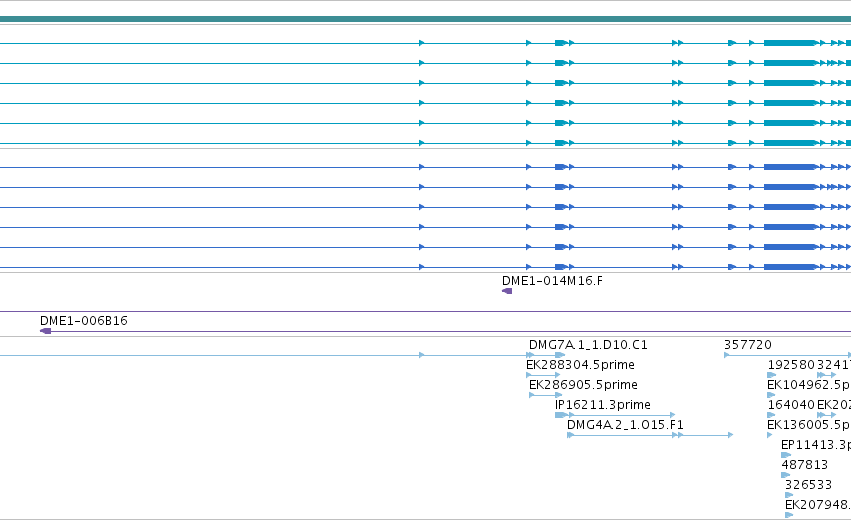Click the dark teal bar at top
This screenshot has width=851, height=520.
(x=426, y=20)
